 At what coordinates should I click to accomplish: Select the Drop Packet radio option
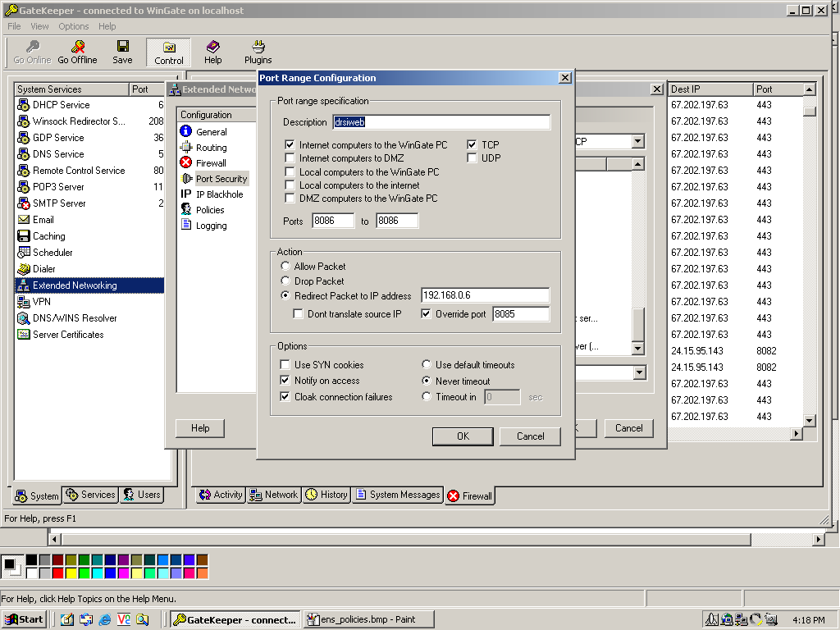coord(285,281)
